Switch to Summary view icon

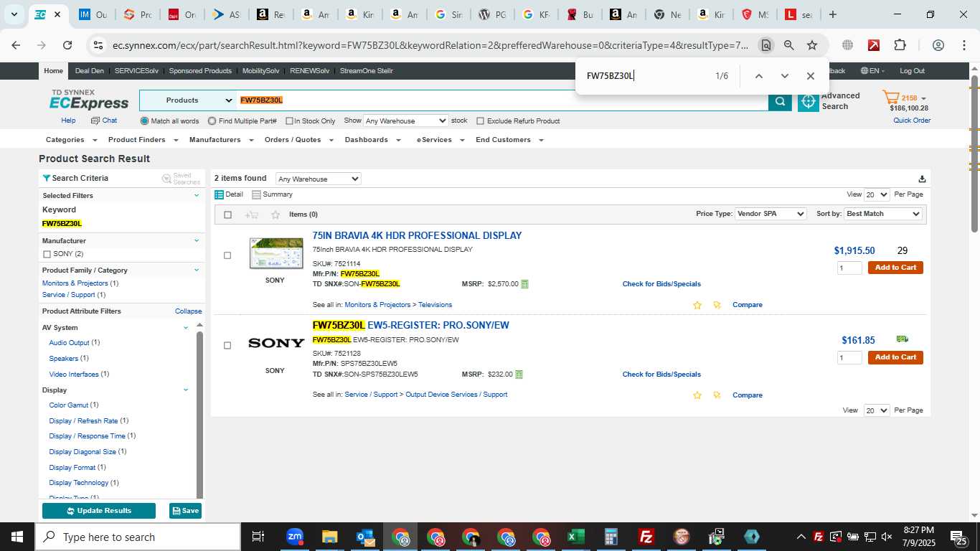(x=256, y=194)
